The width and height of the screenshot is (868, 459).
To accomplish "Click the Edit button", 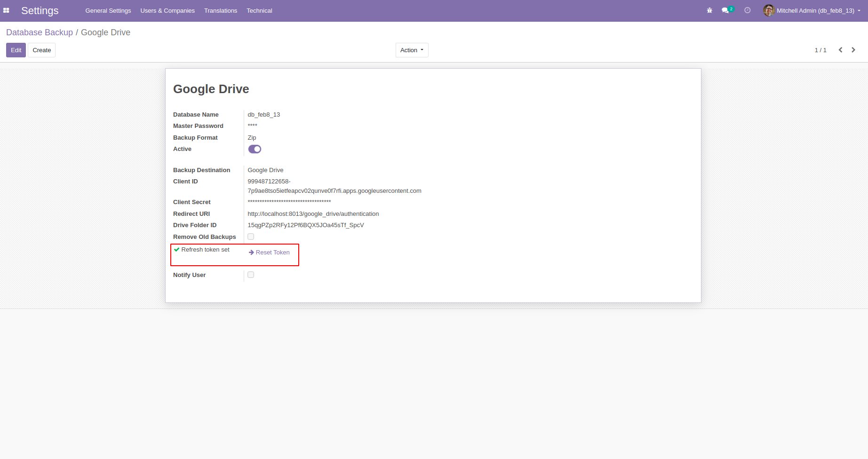I will click(x=16, y=50).
